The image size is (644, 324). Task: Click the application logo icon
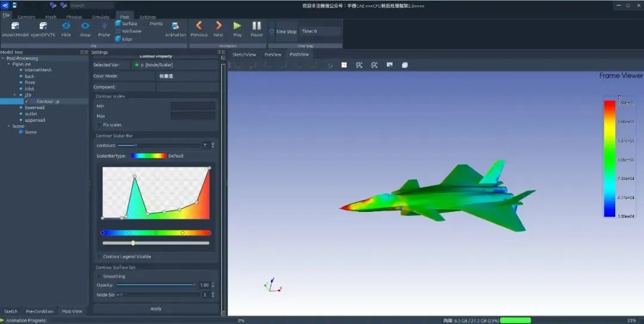(5, 5)
